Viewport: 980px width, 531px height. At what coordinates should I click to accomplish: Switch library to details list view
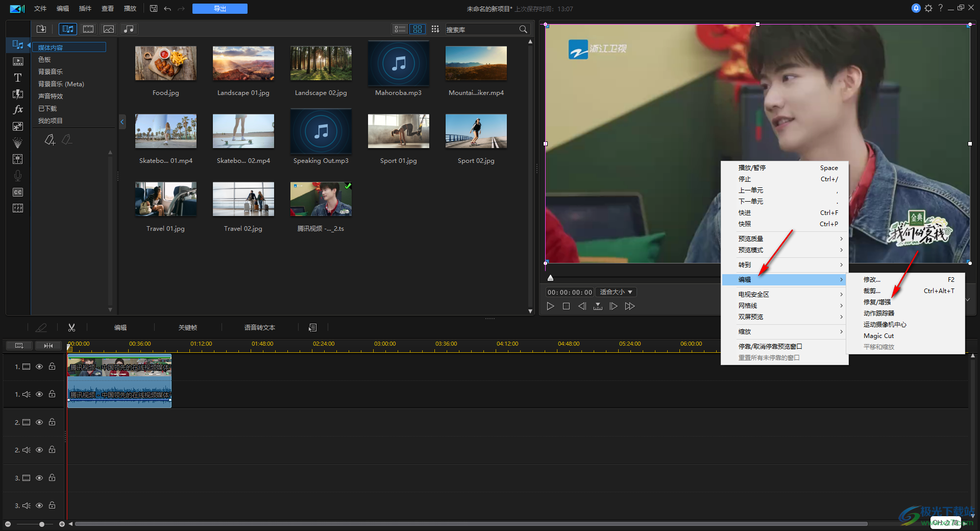point(400,29)
